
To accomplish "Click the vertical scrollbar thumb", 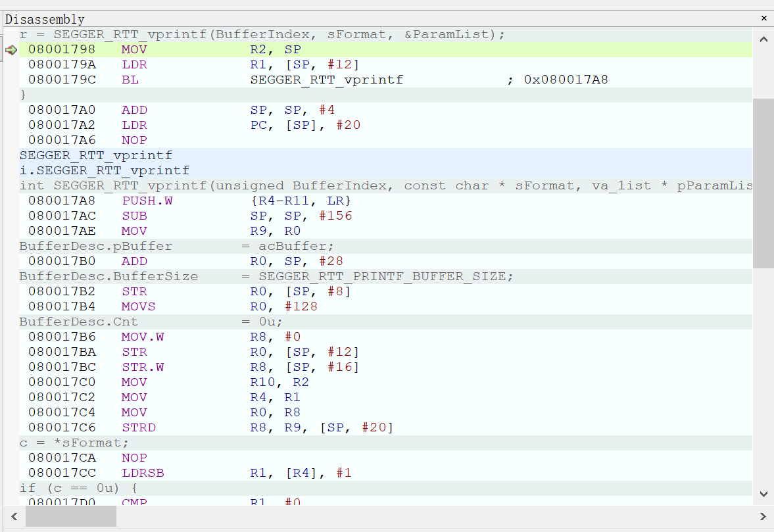I will pos(763,183).
